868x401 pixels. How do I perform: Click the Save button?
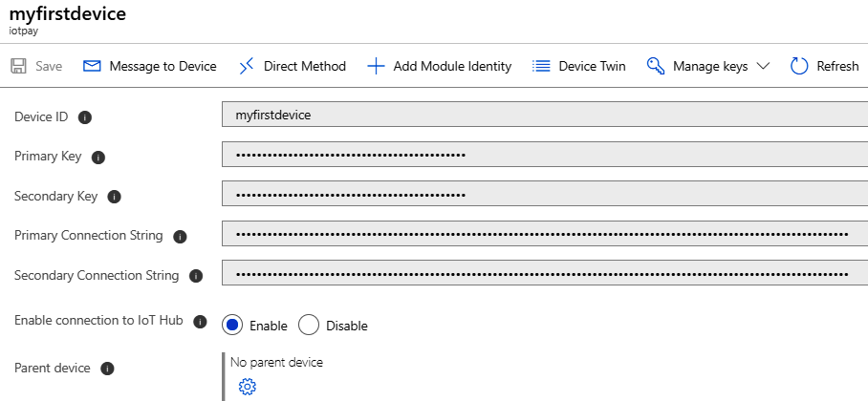point(36,66)
